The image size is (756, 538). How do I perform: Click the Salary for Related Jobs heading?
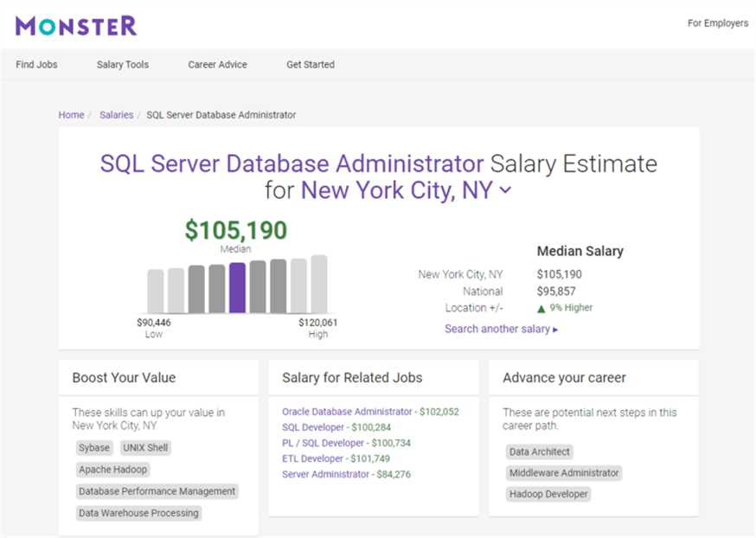coord(352,377)
